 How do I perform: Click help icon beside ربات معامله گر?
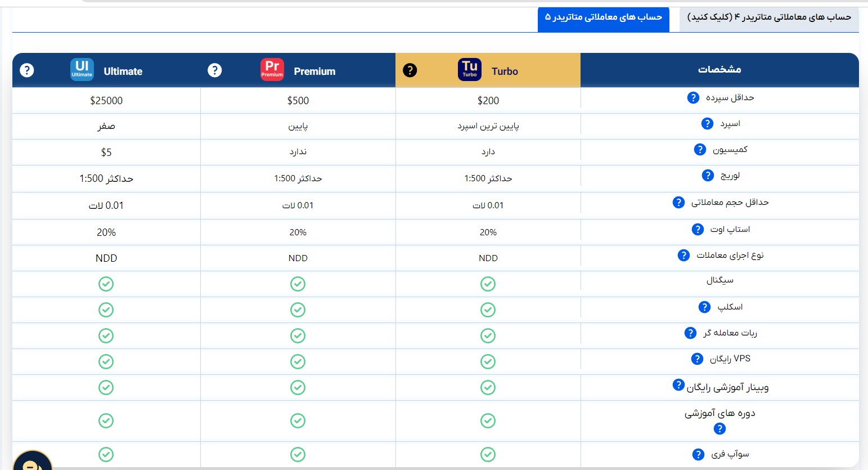tap(691, 333)
